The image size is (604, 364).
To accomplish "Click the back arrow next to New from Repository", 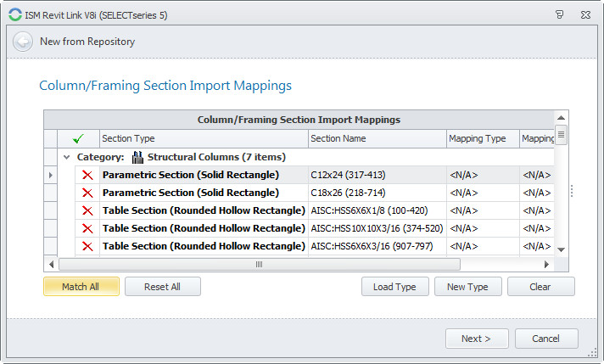I will click(23, 42).
